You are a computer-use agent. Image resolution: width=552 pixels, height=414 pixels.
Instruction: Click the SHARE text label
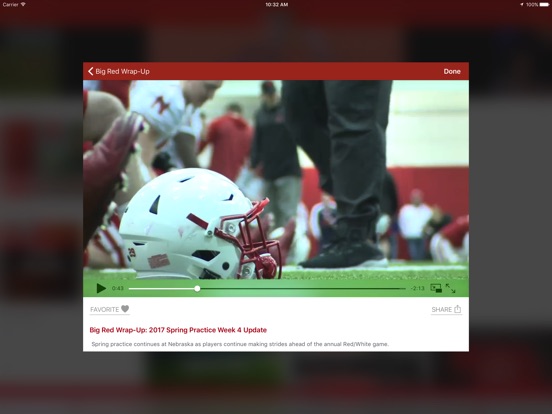441,309
